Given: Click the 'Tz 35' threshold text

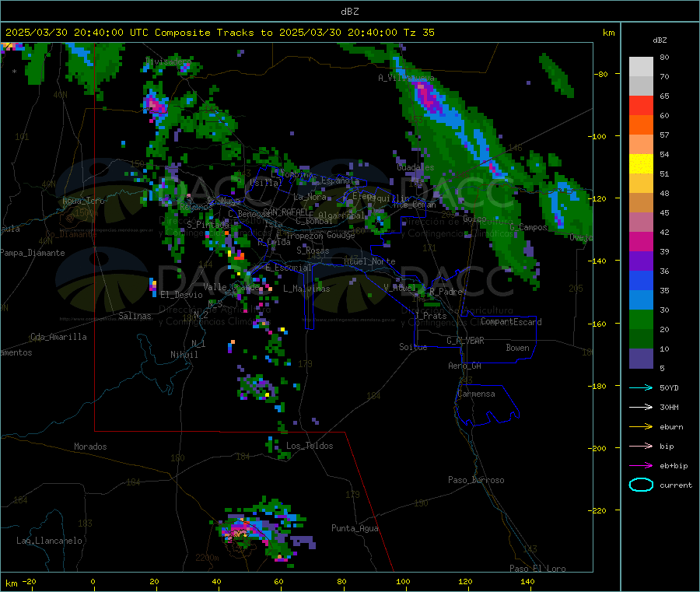Looking at the screenshot, I should click(418, 33).
